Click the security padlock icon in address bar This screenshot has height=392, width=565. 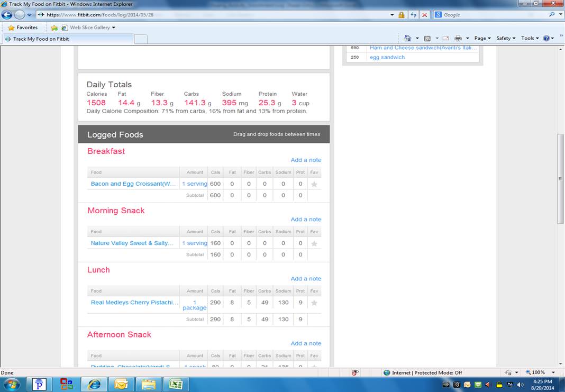click(x=401, y=15)
